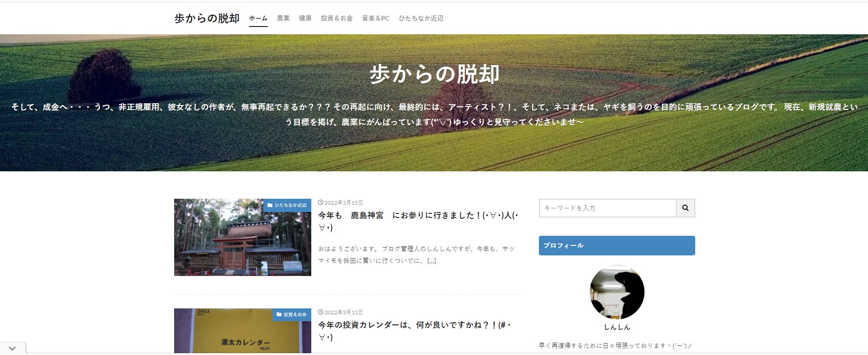Open the 今年も 鹿島神宮 post title
868x355 pixels.
[418, 221]
